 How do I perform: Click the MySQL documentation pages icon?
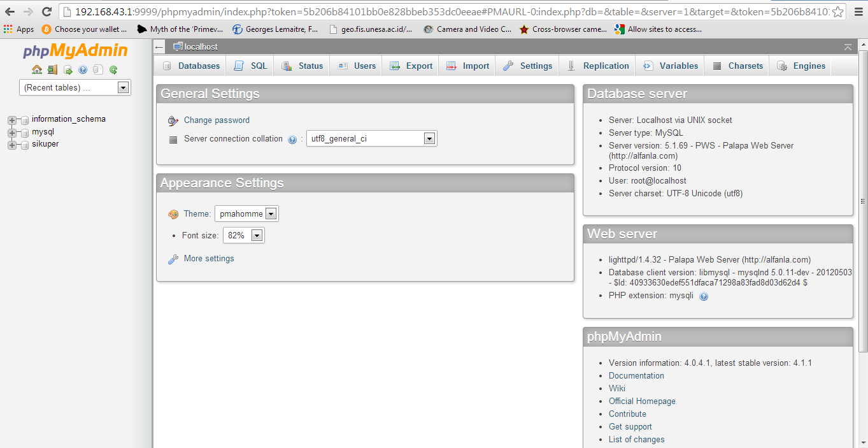pyautogui.click(x=98, y=69)
